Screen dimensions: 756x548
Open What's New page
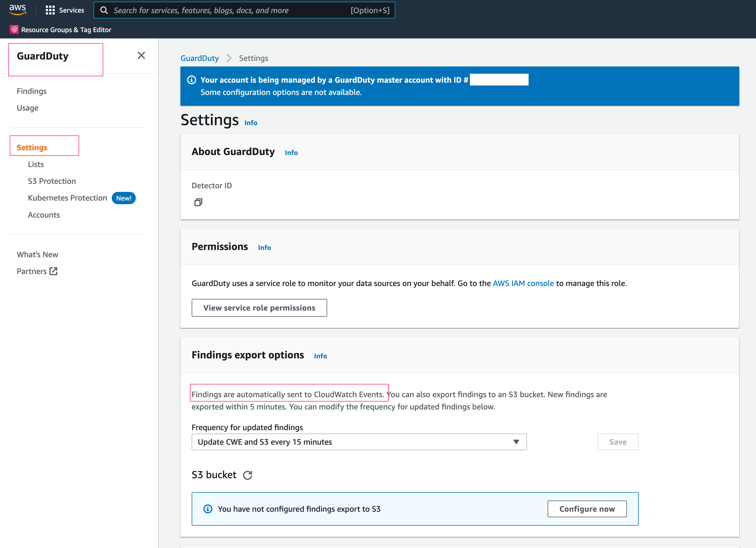pyautogui.click(x=37, y=254)
